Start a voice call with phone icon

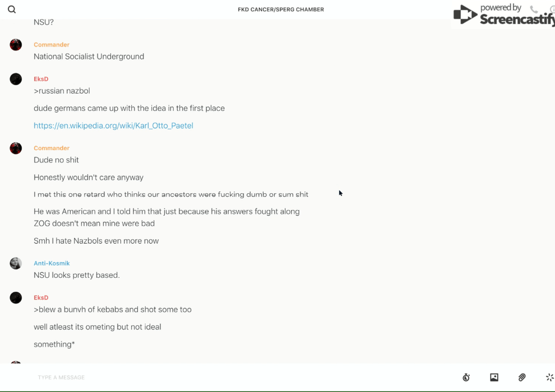534,10
